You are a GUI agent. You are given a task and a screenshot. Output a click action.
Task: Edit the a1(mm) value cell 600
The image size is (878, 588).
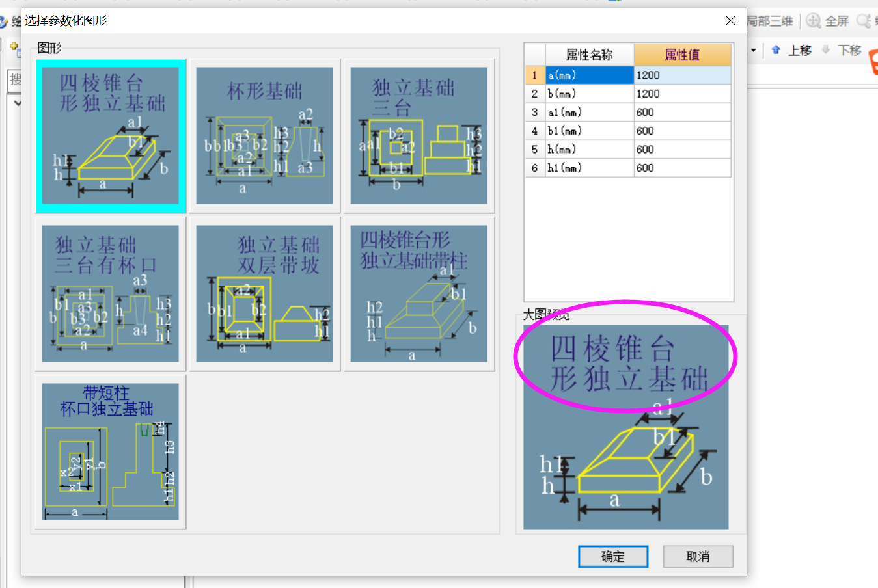[x=682, y=113]
